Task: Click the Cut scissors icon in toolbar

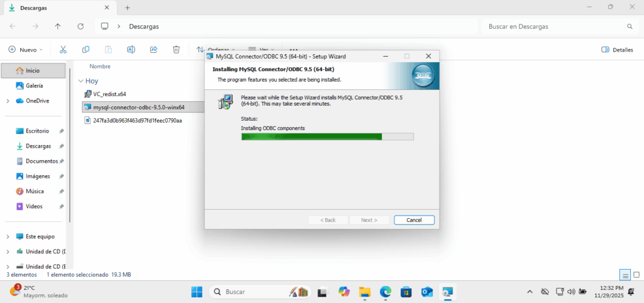Action: tap(63, 49)
